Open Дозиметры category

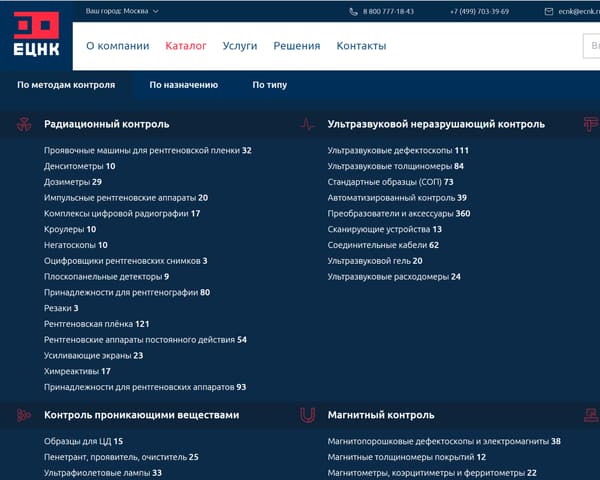[73, 182]
